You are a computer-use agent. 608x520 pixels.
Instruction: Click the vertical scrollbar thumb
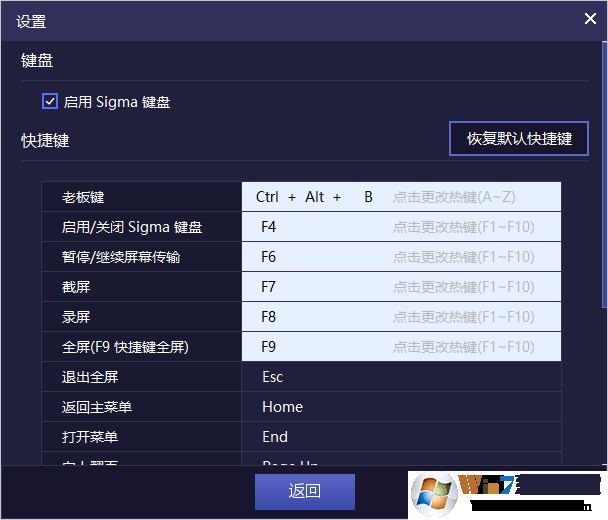(604, 174)
